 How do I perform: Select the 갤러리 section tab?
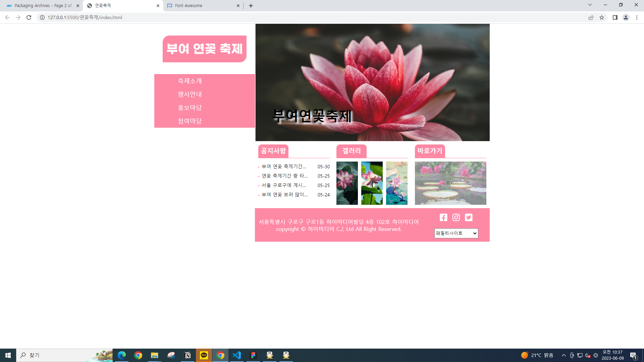pos(351,151)
